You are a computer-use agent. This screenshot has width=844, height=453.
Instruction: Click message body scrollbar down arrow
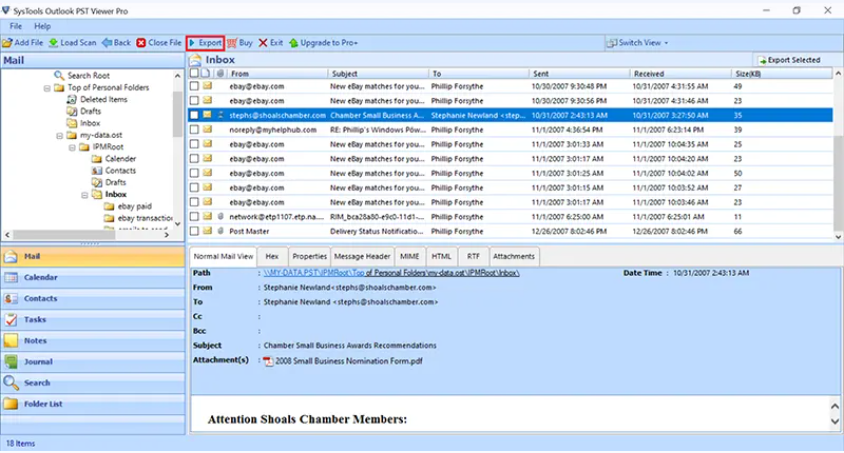[835, 421]
